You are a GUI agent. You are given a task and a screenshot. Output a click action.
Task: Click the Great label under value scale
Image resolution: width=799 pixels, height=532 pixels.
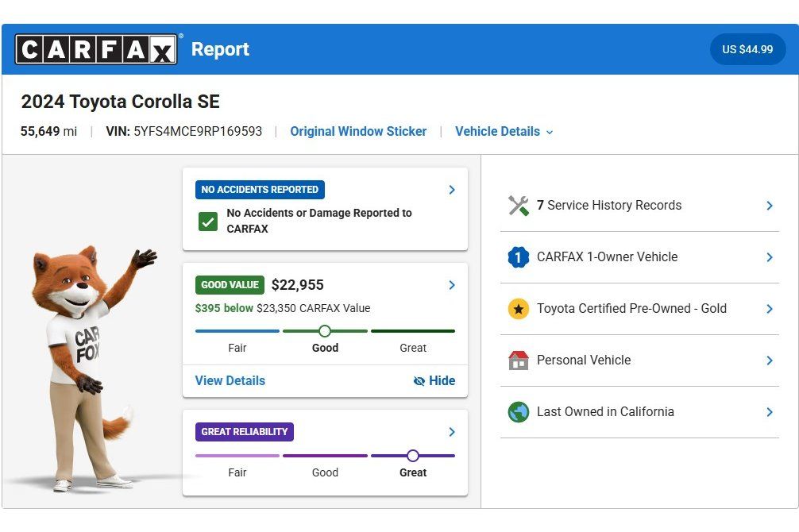413,348
